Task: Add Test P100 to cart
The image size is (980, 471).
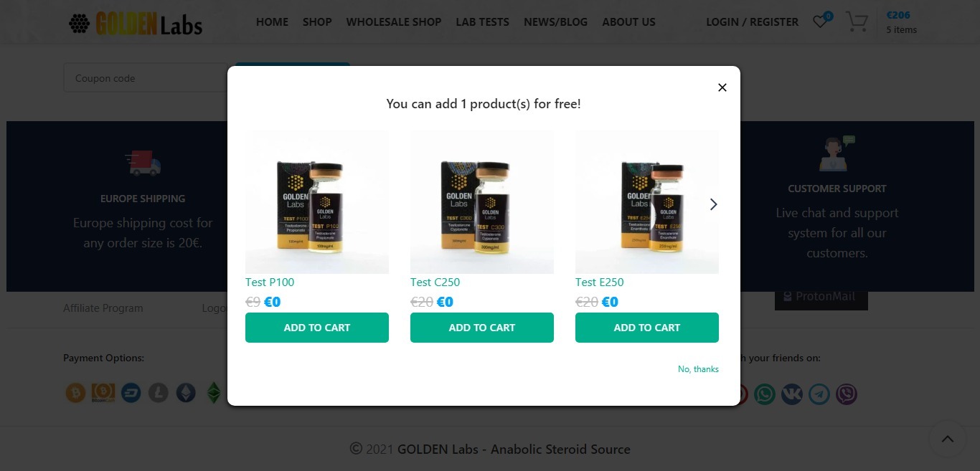Action: pos(317,328)
